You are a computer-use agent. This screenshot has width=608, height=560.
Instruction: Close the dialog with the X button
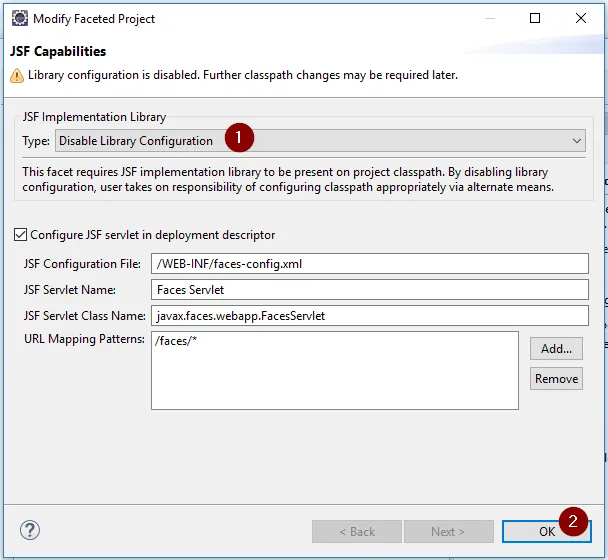pyautogui.click(x=581, y=18)
